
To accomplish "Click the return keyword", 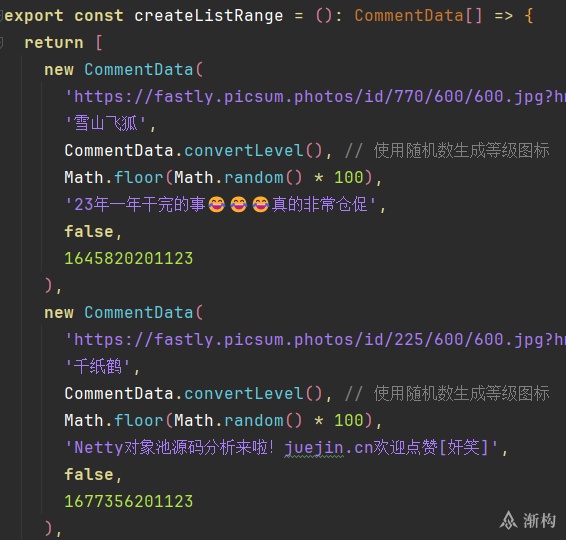I will [54, 43].
